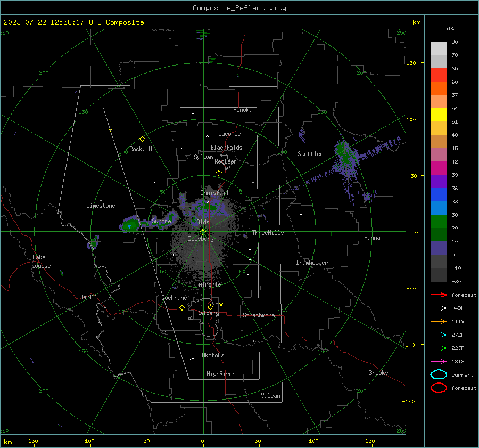Click the Sylvan town label

[x=203, y=157]
